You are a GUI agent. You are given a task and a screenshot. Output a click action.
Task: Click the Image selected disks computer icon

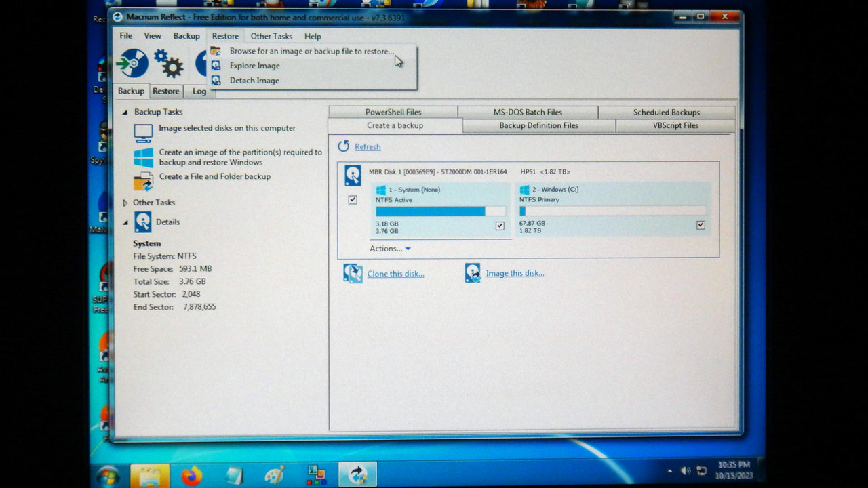click(143, 132)
